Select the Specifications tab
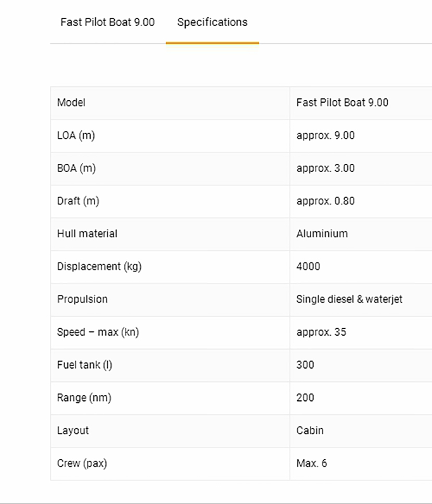 tap(212, 22)
